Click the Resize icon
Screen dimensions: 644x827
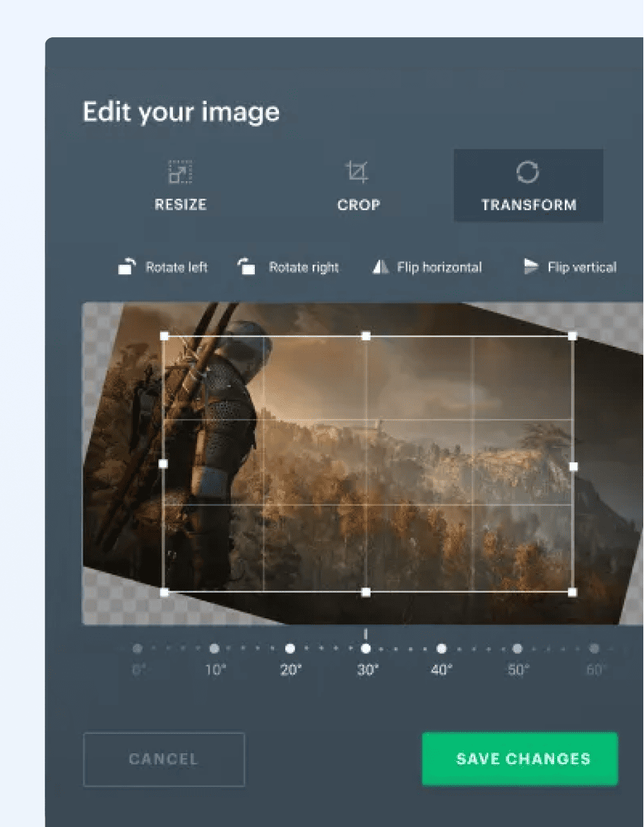coord(180,172)
